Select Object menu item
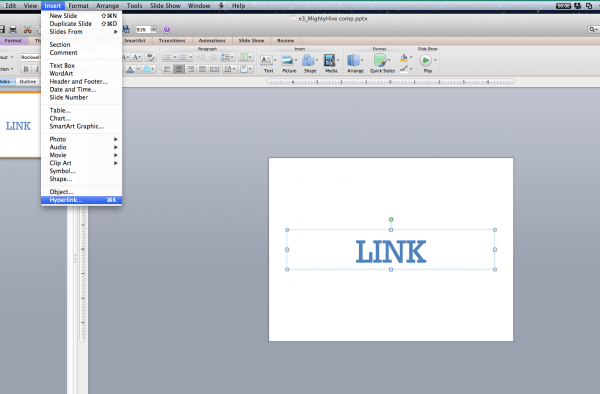Viewport: 600px width, 394px height. (x=82, y=192)
